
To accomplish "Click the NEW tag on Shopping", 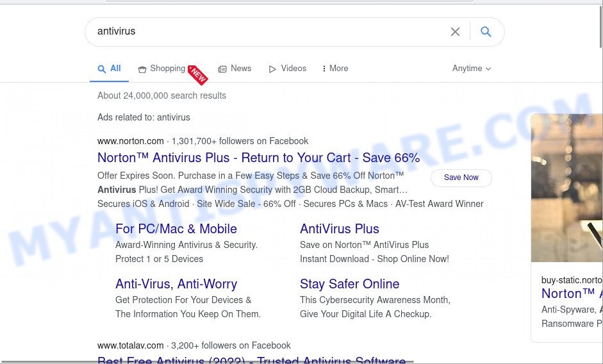I will pyautogui.click(x=197, y=75).
